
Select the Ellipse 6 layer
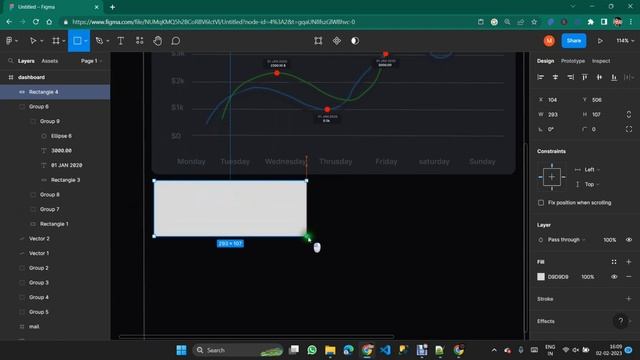click(x=55, y=136)
